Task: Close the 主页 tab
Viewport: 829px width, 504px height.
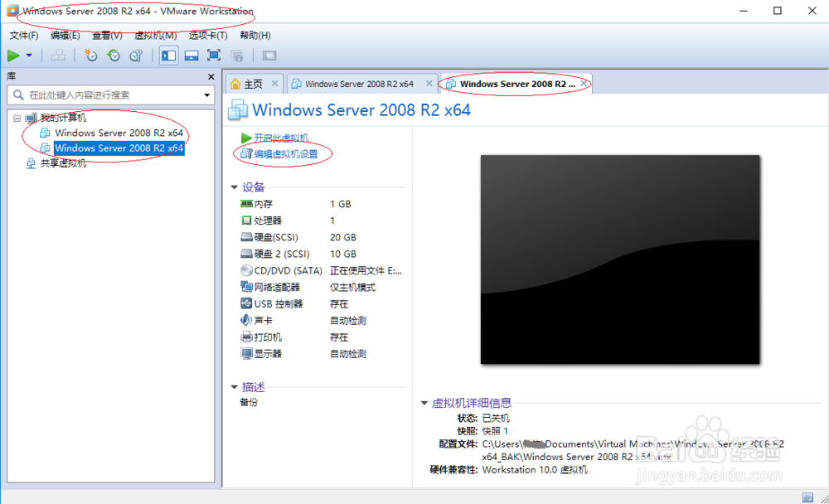Action: [x=274, y=84]
